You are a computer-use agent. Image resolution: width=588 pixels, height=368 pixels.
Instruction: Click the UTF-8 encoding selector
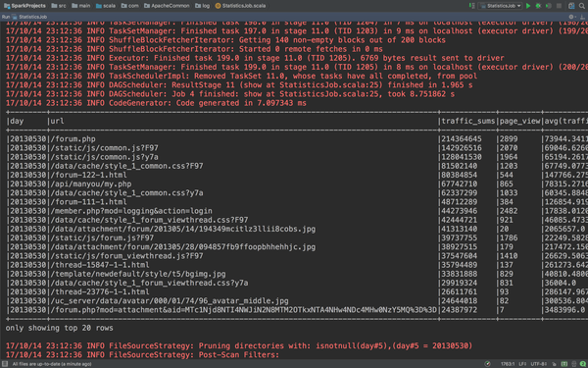tap(539, 364)
